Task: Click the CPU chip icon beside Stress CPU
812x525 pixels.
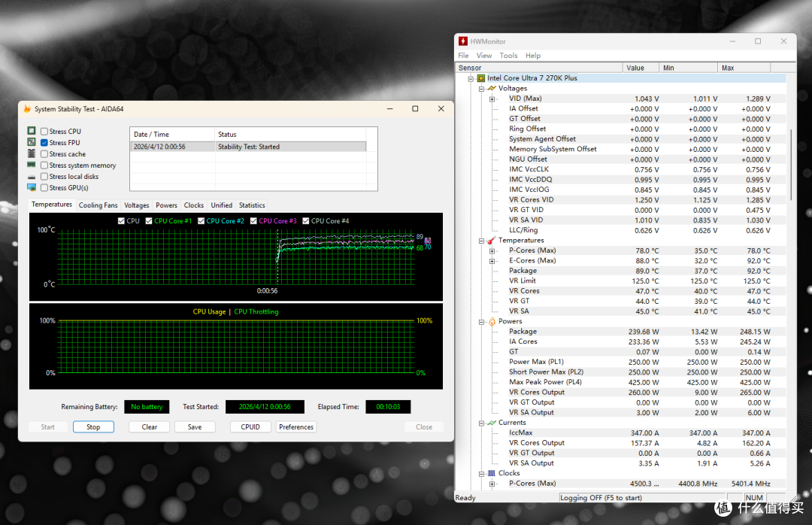Action: pos(32,131)
